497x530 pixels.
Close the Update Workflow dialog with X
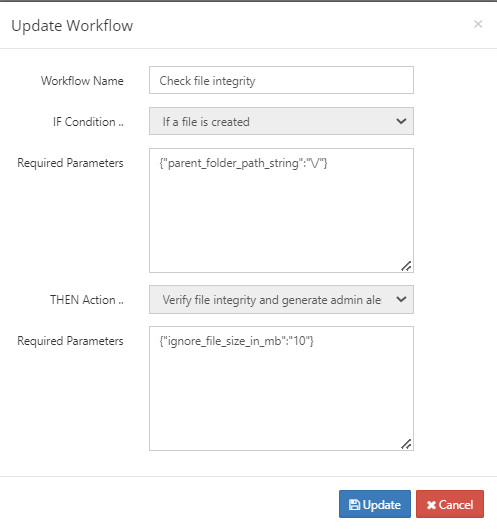tap(478, 24)
